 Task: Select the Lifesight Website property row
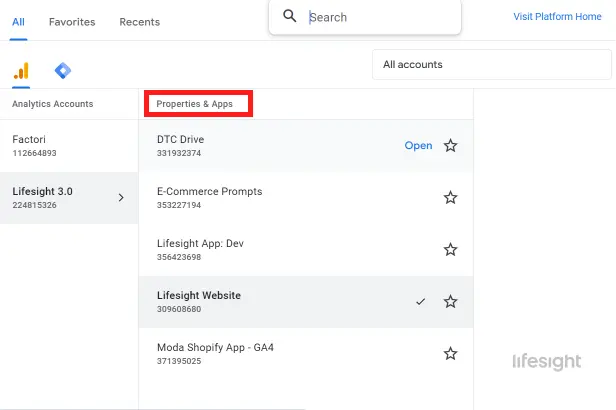click(306, 302)
